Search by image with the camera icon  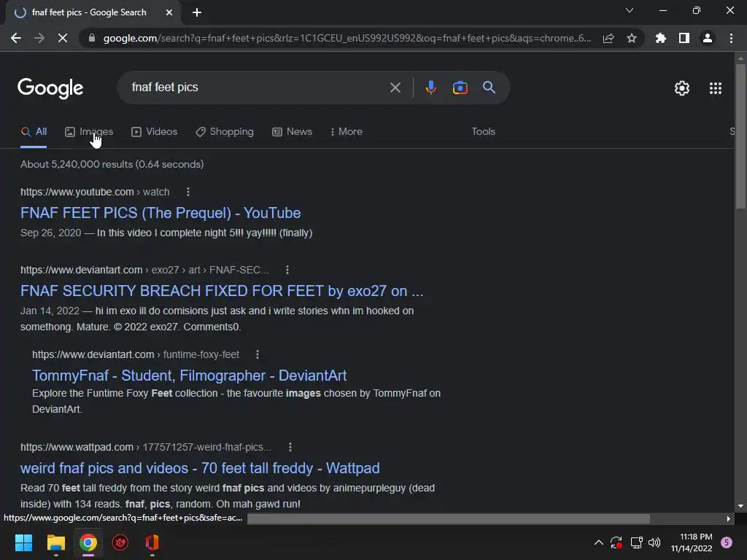460,87
